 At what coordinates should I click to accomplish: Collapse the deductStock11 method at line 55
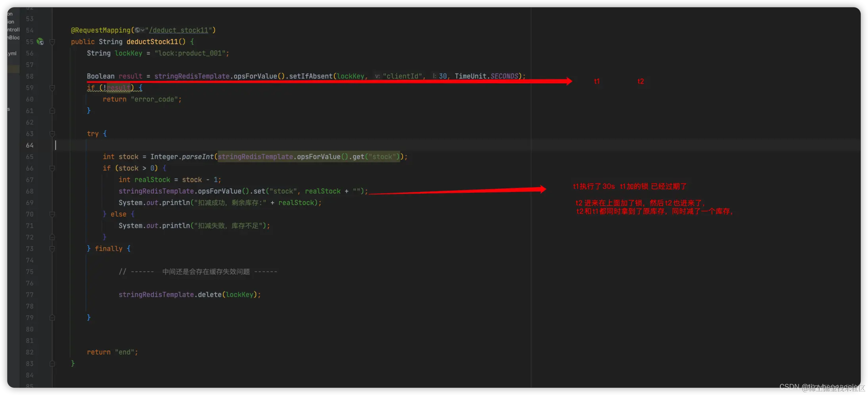[x=52, y=42]
